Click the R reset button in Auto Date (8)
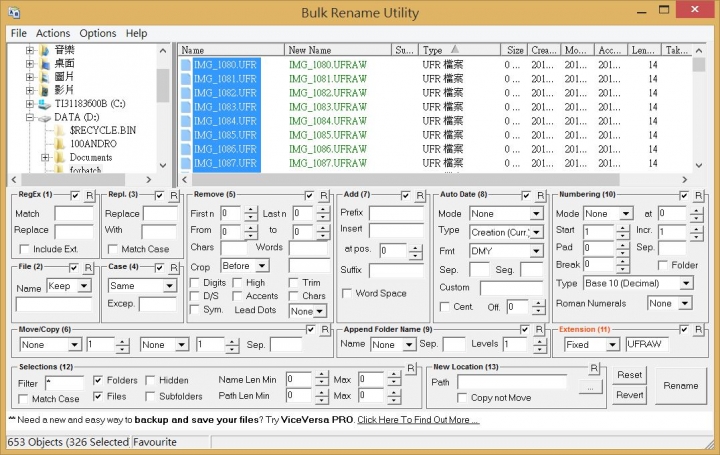Screen dimensions: 720x455 click(540, 196)
